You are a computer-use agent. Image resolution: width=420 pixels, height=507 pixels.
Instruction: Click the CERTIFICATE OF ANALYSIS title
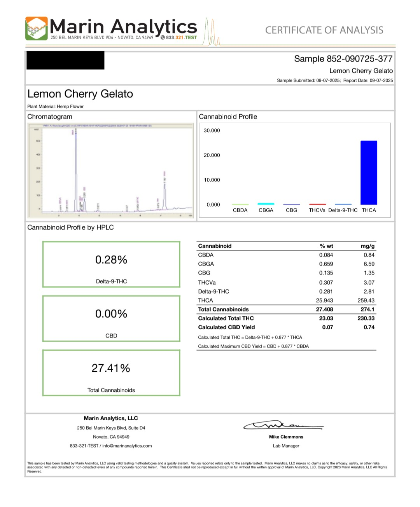[x=324, y=30]
